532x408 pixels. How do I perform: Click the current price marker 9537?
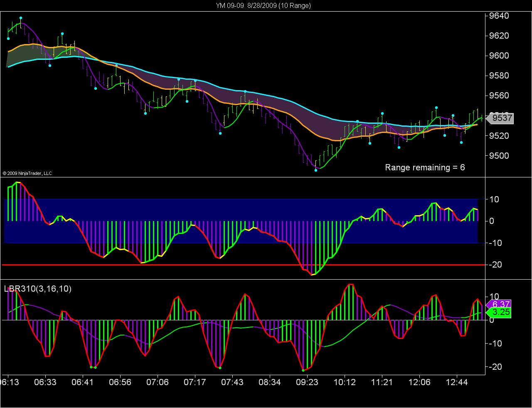pyautogui.click(x=501, y=118)
